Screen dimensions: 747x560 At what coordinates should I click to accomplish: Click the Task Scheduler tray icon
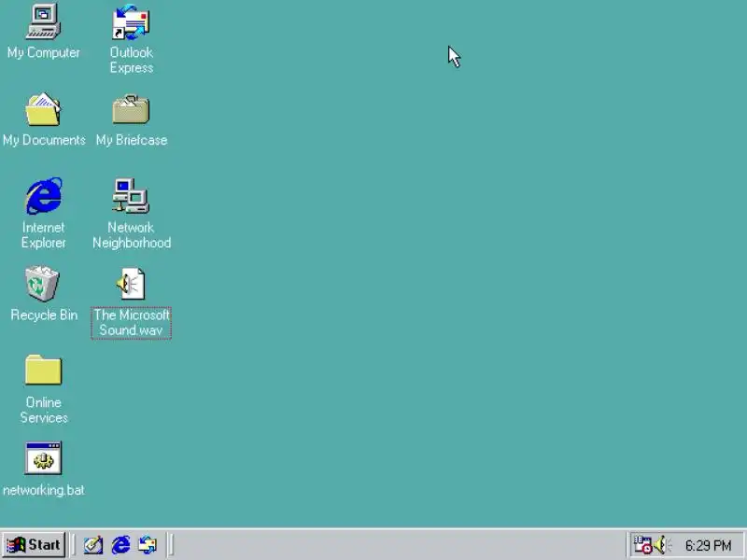coord(642,545)
